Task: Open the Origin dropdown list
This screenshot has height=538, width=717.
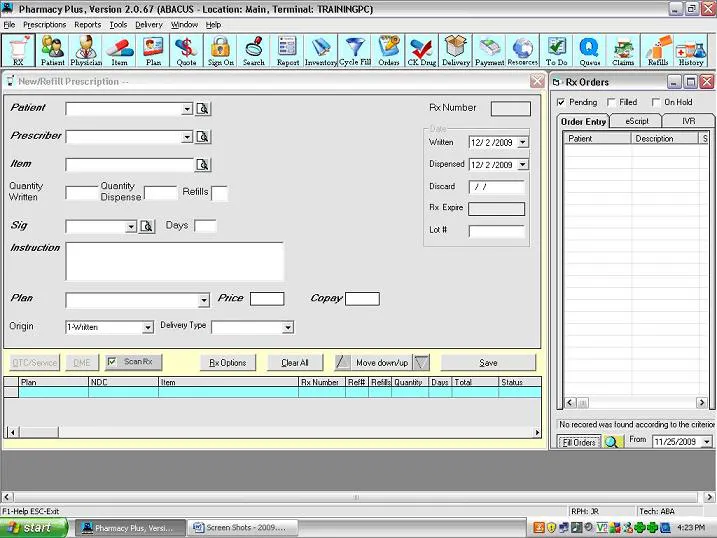Action: (x=148, y=327)
